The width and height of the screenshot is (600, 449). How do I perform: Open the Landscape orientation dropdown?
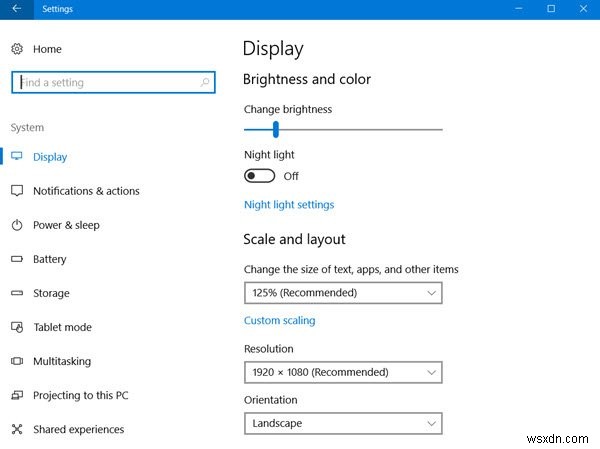pos(343,423)
